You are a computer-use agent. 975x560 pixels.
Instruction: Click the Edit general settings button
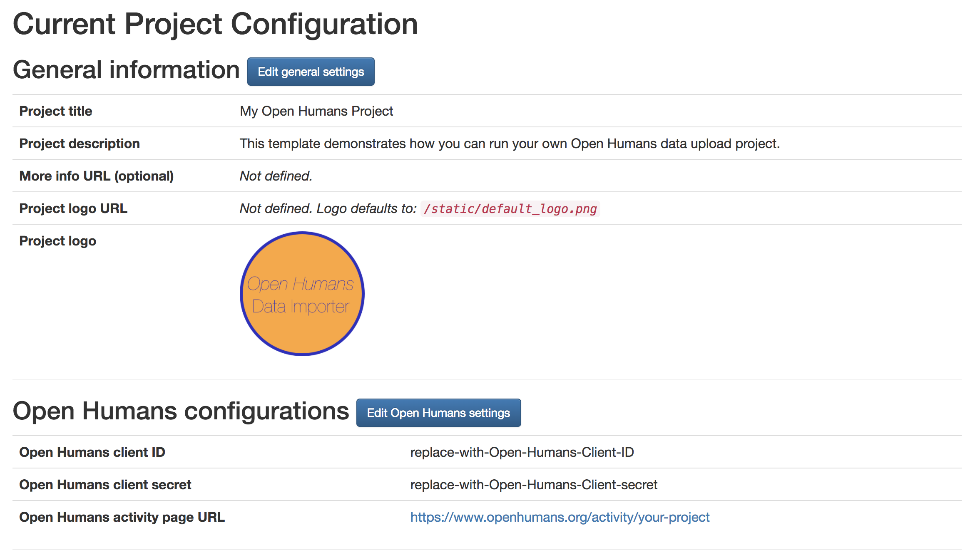click(311, 72)
